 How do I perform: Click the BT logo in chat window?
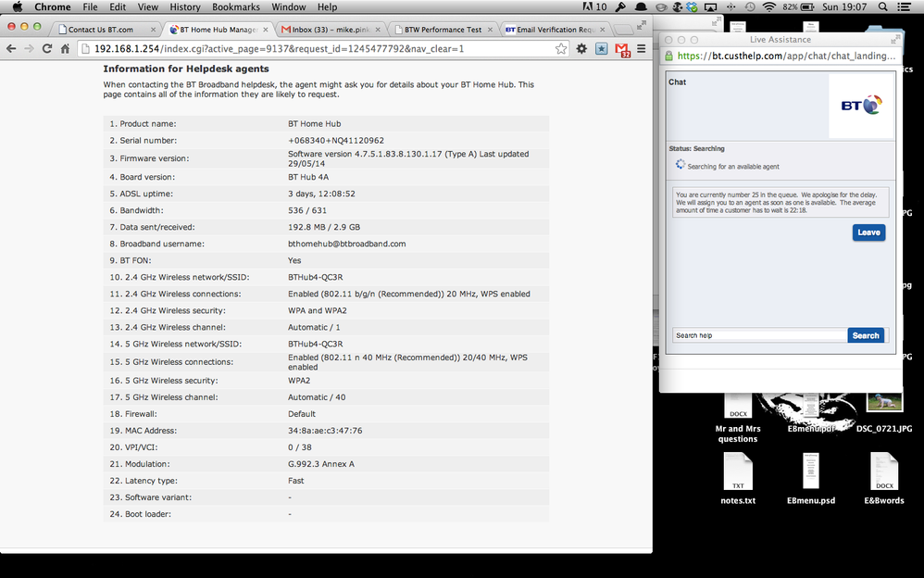pyautogui.click(x=861, y=106)
